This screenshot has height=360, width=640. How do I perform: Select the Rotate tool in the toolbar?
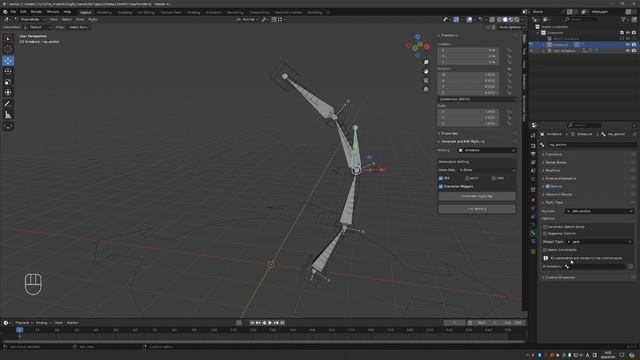click(8, 71)
